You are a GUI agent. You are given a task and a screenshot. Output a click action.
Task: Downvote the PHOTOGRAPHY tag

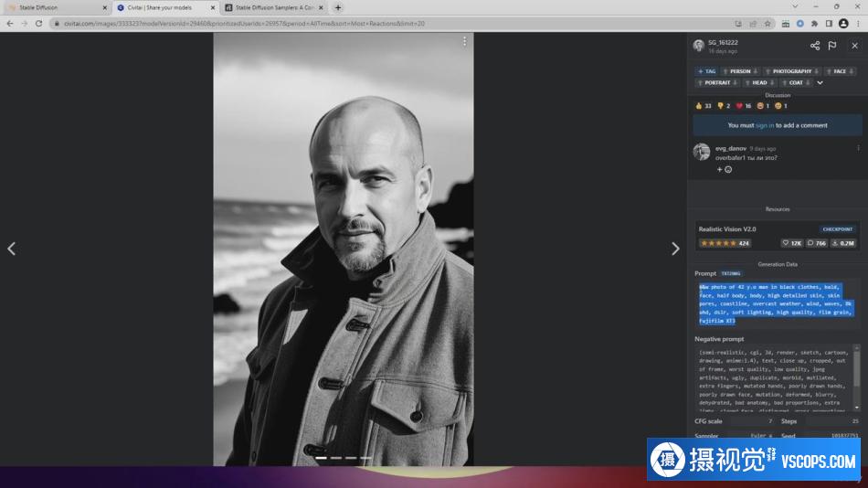tap(816, 71)
